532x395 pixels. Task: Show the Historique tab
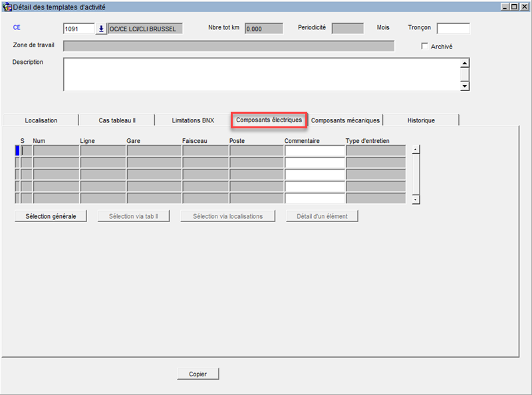click(421, 120)
